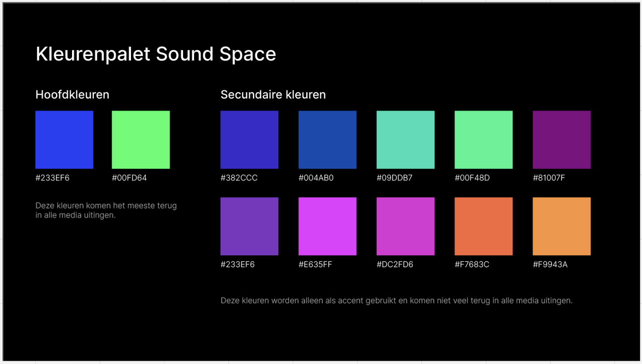Click the 'Hoofdkleuren' heading

[x=72, y=94]
